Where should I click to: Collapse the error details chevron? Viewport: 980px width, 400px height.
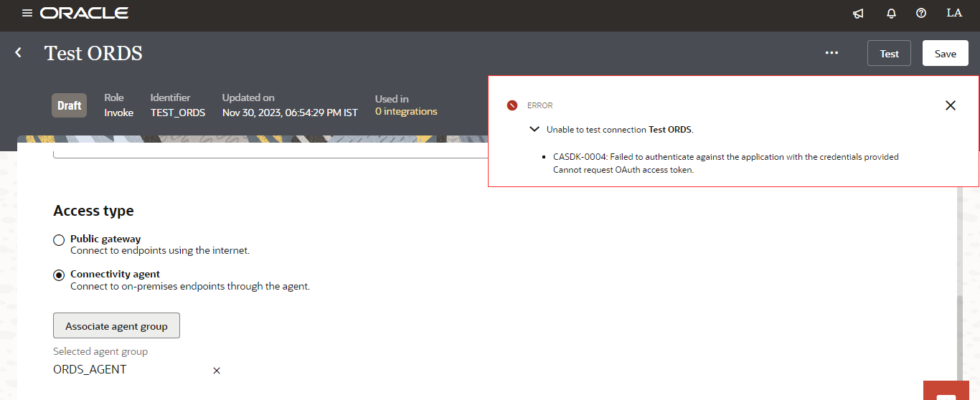point(534,130)
